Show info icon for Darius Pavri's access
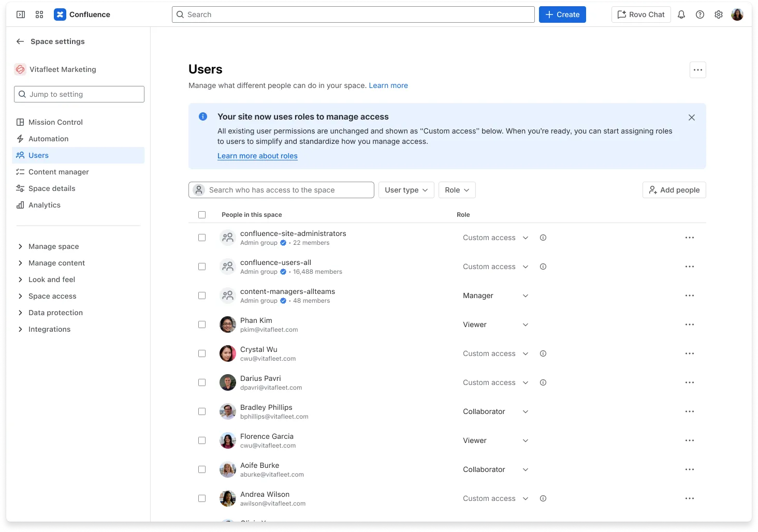The width and height of the screenshot is (758, 532). 543,382
